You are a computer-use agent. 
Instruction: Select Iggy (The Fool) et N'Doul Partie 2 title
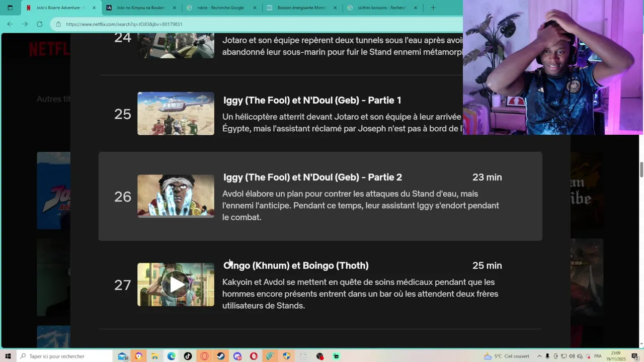tap(312, 177)
